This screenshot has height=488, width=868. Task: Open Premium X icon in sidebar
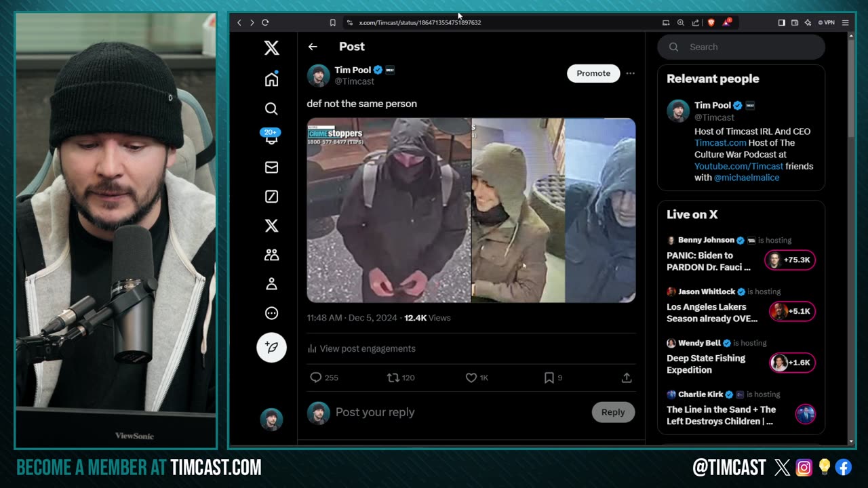click(x=271, y=226)
